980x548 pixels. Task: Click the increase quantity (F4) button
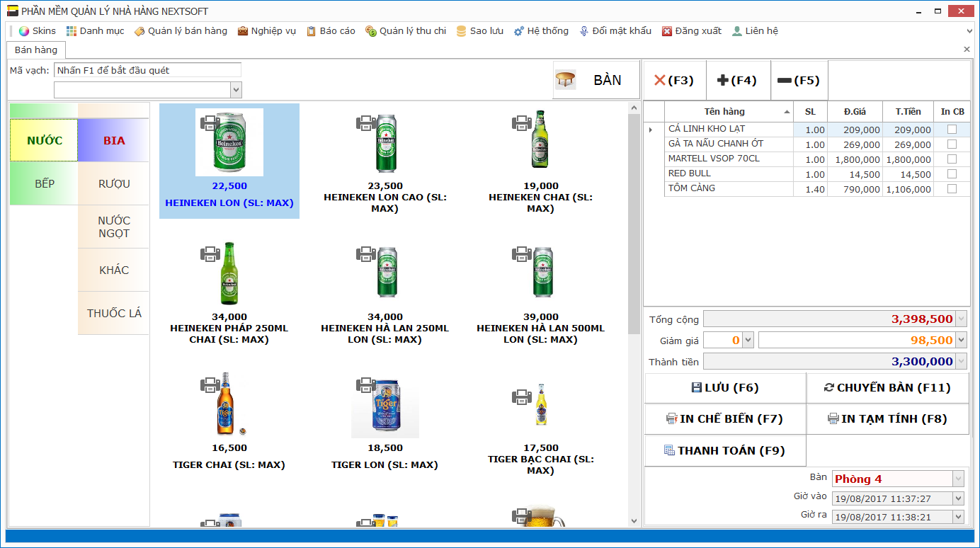(x=738, y=81)
